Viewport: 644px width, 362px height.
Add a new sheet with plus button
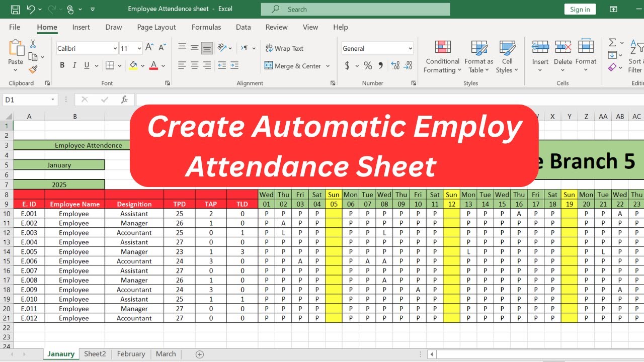pyautogui.click(x=200, y=354)
